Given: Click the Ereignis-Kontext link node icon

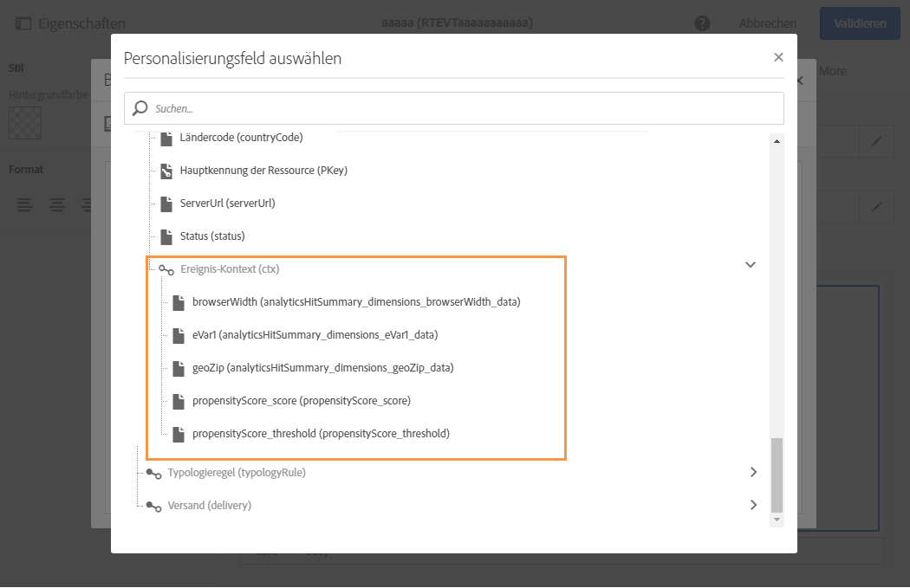Looking at the screenshot, I should [x=166, y=269].
